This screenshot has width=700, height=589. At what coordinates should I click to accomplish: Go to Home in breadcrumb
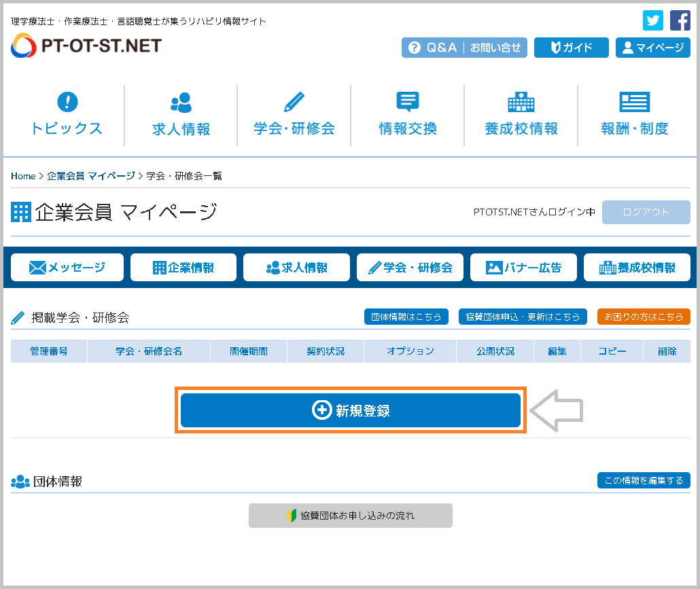(23, 176)
